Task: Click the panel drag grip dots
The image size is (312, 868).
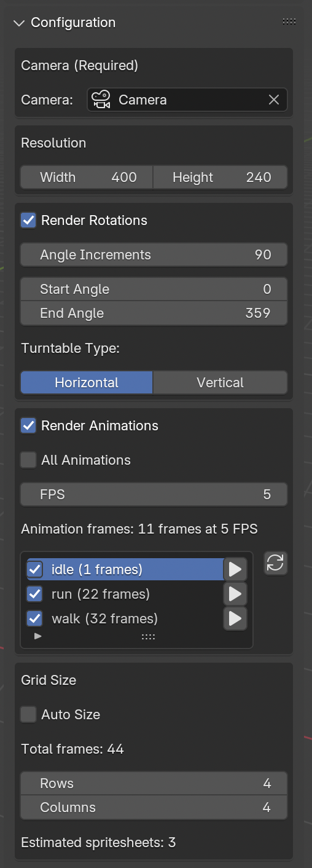Action: pyautogui.click(x=289, y=22)
